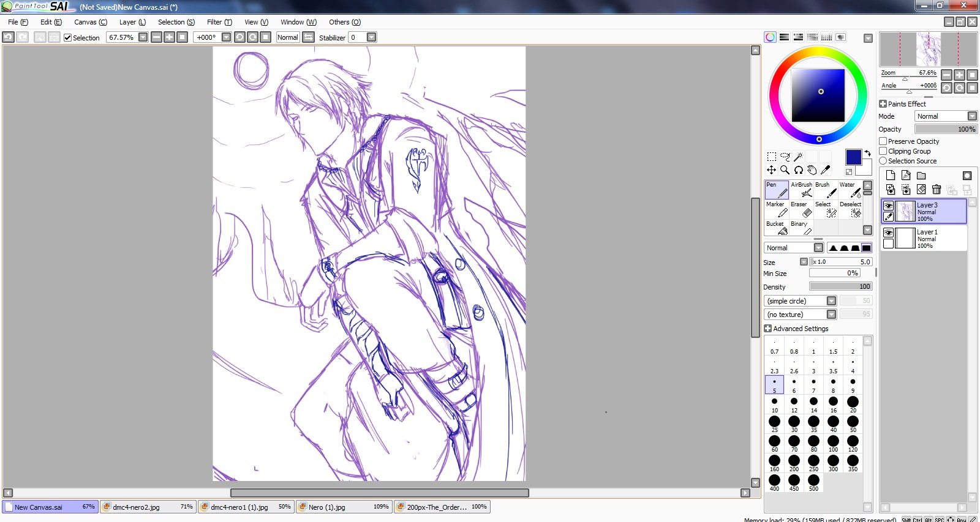Create a new linework layer
Screen dimensions: 980x522
pos(906,176)
